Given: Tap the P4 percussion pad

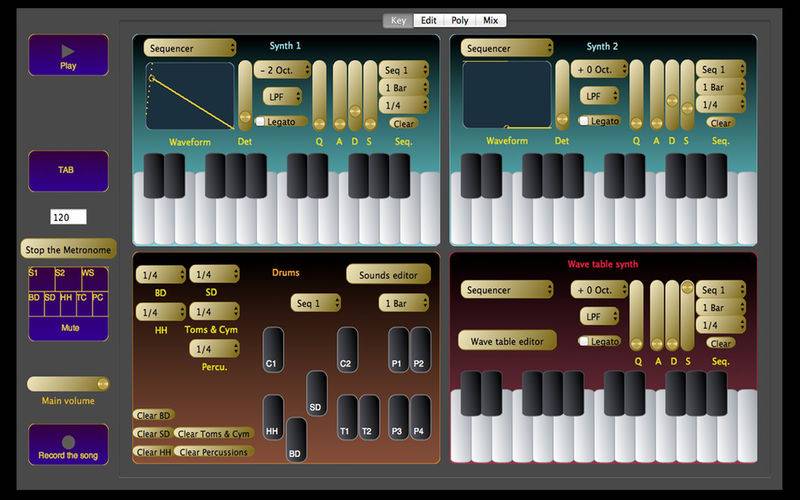Looking at the screenshot, I should 420,418.
